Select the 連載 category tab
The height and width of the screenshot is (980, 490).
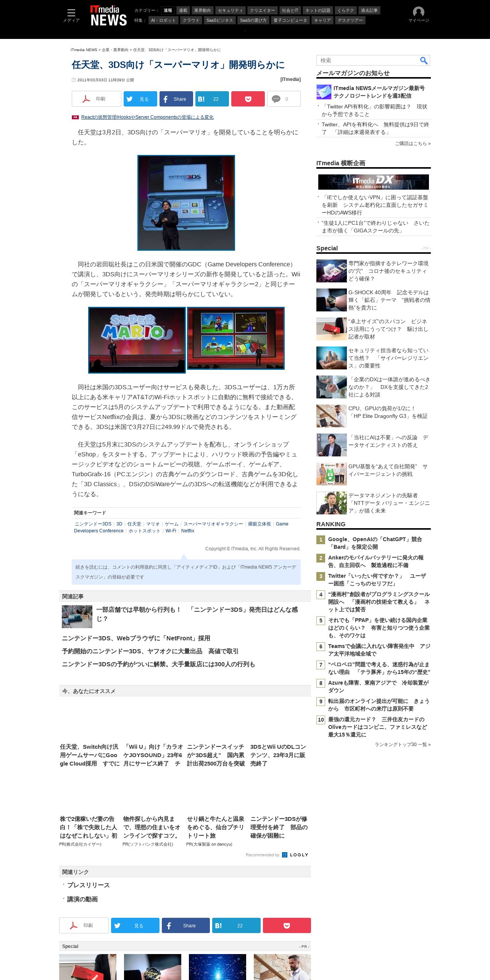[183, 10]
